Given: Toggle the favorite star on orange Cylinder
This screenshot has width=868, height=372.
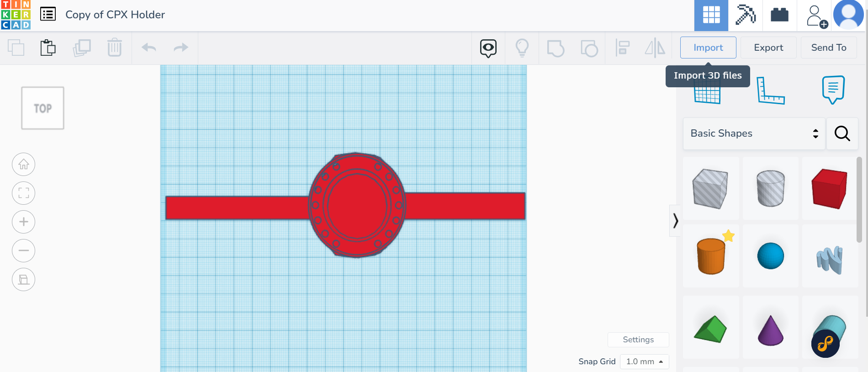Looking at the screenshot, I should [729, 236].
